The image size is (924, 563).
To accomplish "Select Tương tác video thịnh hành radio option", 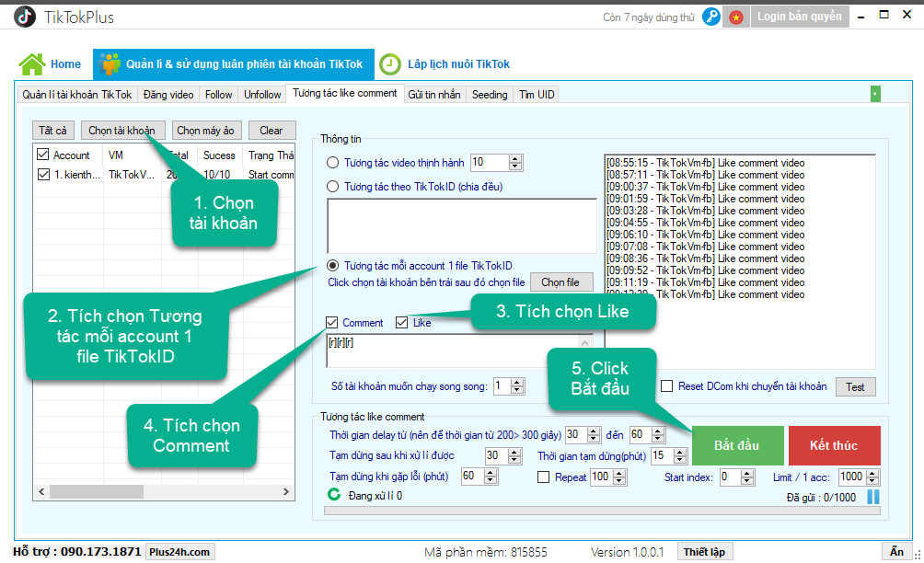I will [332, 163].
